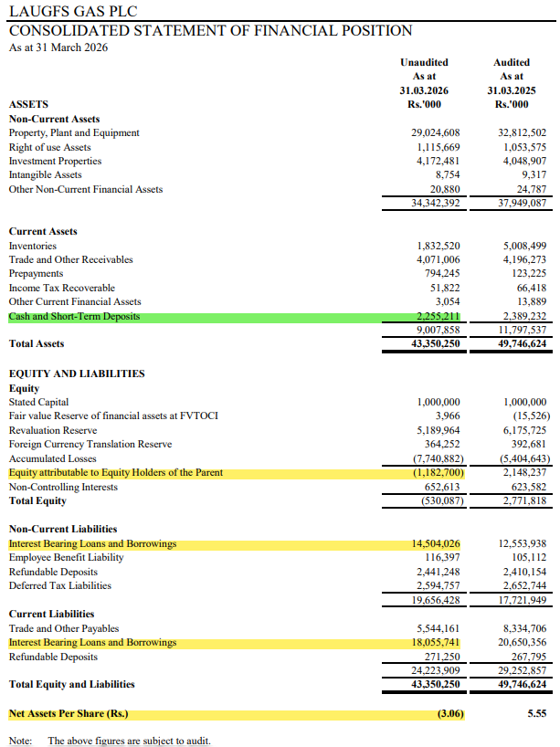Click the Net Assets Per Share value (3.06)
The image size is (560, 747).
tap(450, 713)
